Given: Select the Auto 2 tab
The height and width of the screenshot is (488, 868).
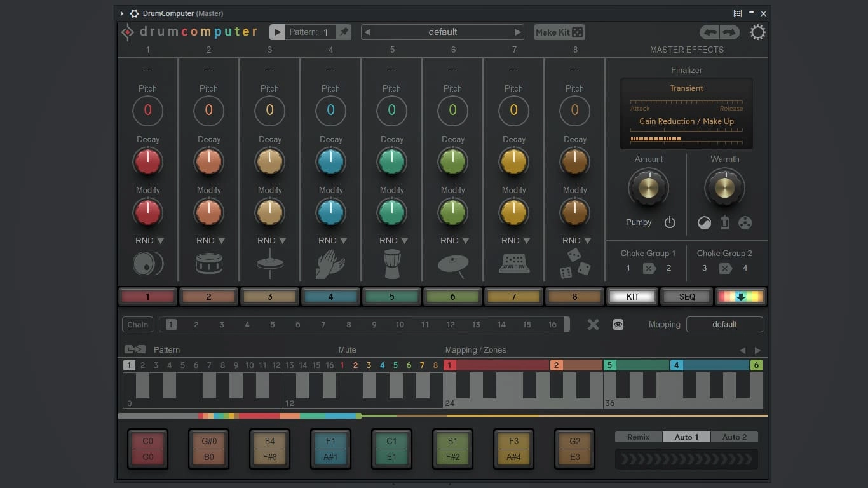Looking at the screenshot, I should (735, 437).
